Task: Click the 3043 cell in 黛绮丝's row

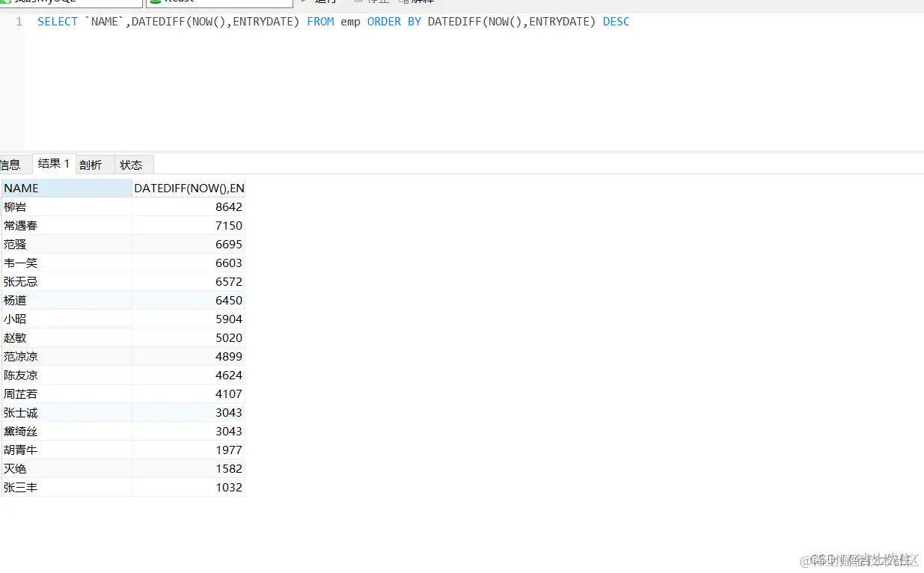Action: point(189,432)
